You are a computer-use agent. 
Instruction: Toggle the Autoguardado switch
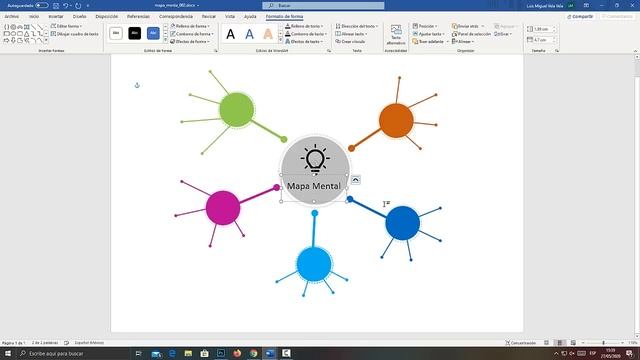coord(42,5)
